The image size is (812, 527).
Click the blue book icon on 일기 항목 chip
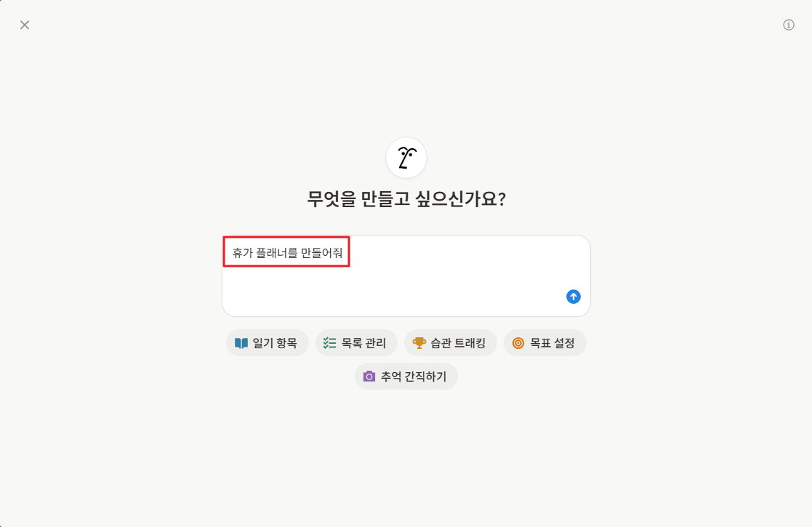(240, 342)
